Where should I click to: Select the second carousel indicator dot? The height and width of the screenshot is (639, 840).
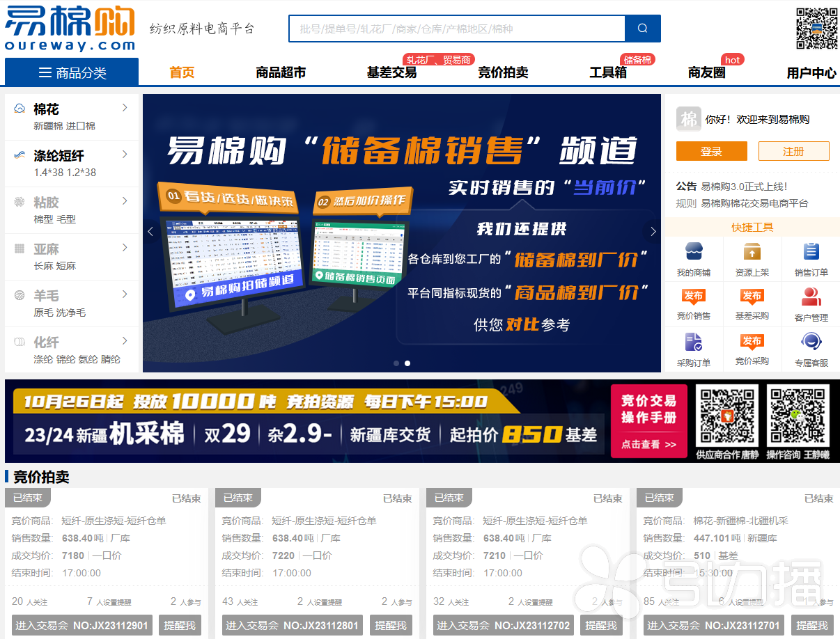point(407,363)
